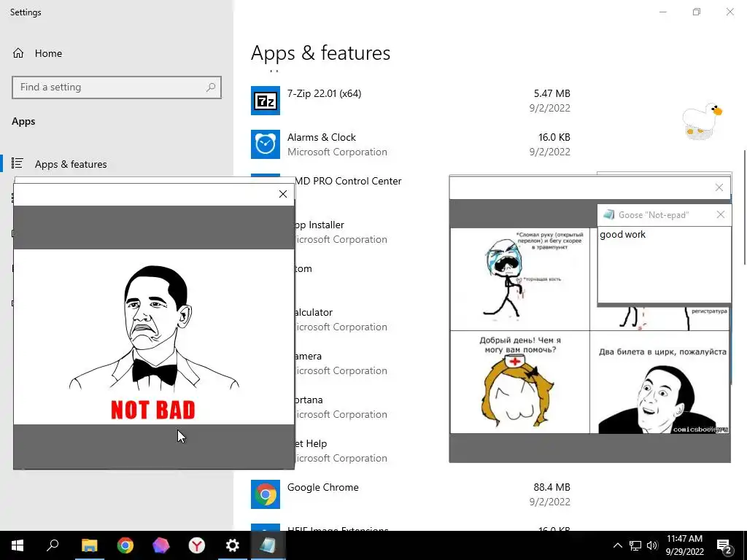747x560 pixels.
Task: Go to Home in Settings
Action: click(48, 53)
